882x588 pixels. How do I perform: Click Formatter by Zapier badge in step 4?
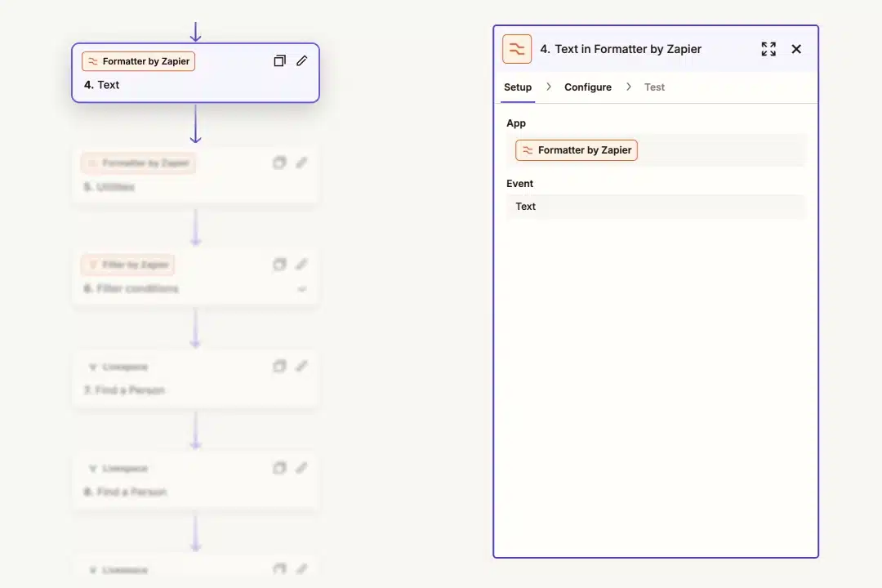pyautogui.click(x=138, y=61)
